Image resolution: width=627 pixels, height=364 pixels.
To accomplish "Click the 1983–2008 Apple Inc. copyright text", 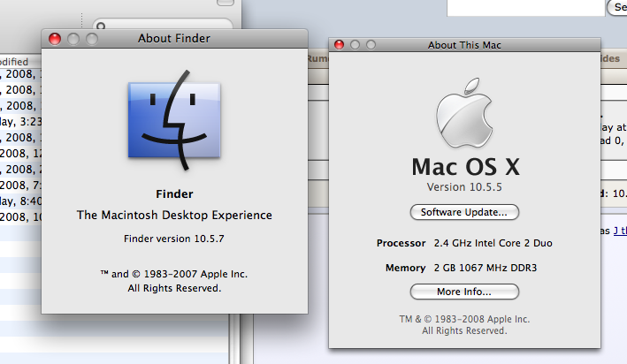I will 464,319.
